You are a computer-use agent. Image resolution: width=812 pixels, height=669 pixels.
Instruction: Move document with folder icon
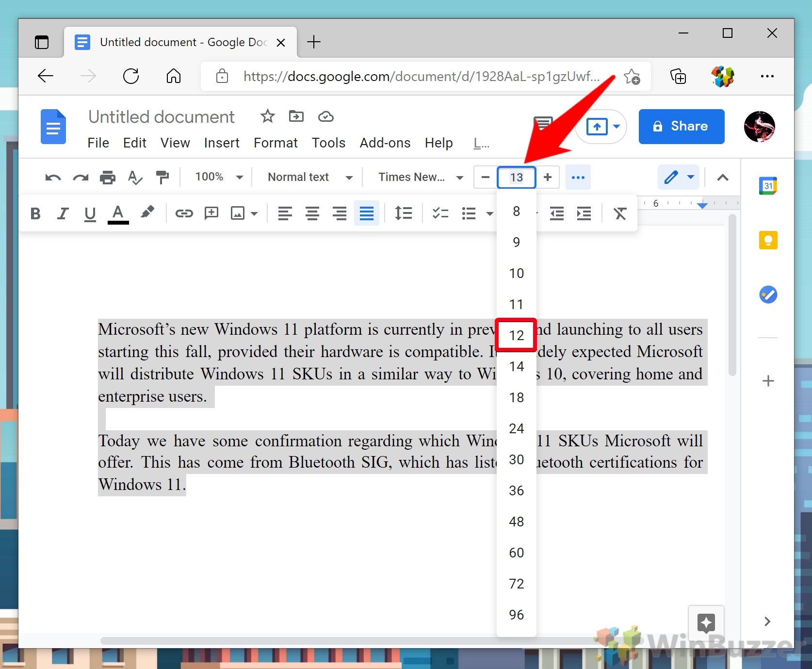296,116
